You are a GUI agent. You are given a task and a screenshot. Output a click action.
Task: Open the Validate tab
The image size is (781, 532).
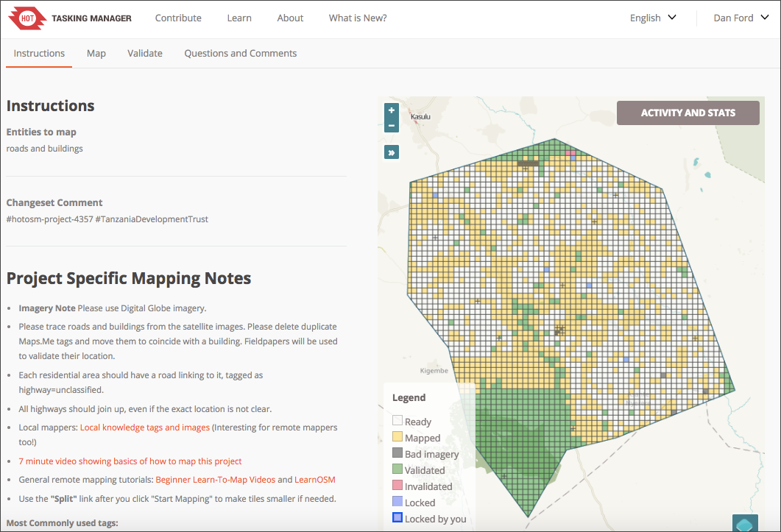click(145, 53)
